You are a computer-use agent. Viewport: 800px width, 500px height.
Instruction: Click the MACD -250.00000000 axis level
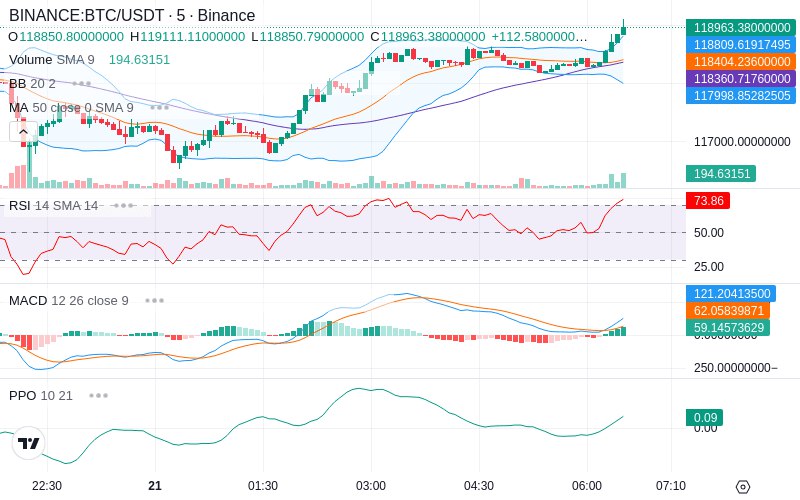[736, 368]
